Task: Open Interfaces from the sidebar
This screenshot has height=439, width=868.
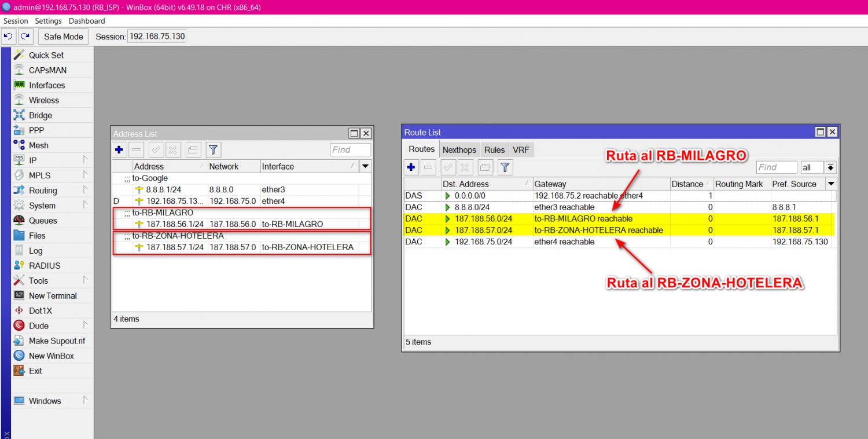Action: pos(47,85)
